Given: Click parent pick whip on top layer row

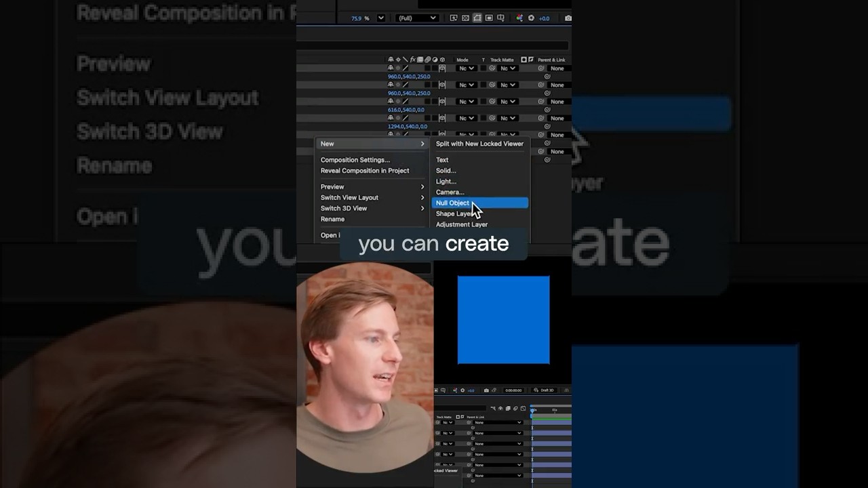Looking at the screenshot, I should [541, 68].
